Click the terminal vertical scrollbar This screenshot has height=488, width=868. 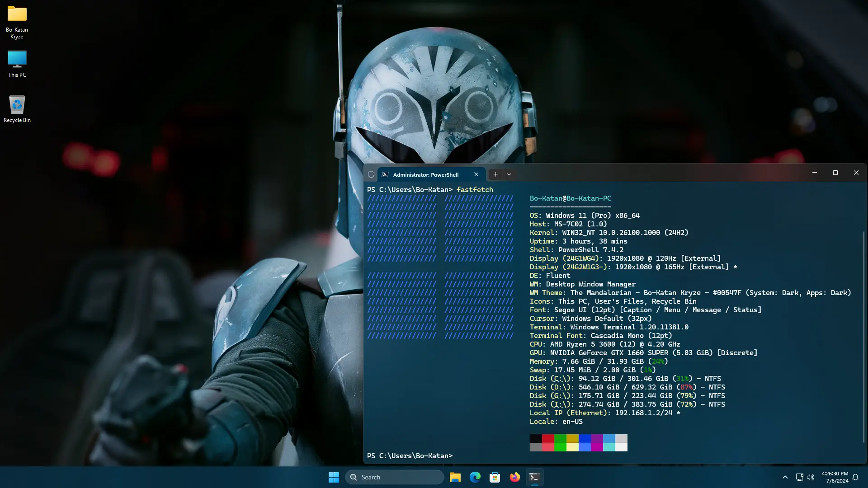tap(863, 337)
